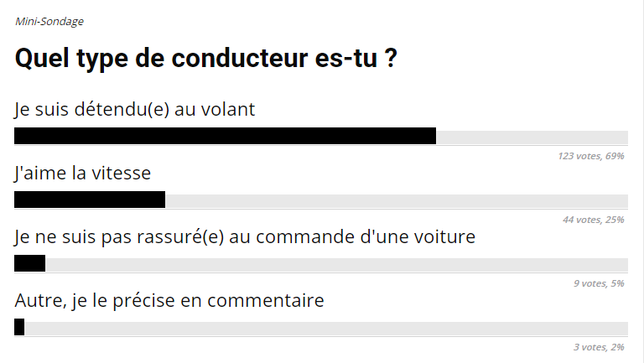Pick the 'Je ne suis pas rassuré(e)' answer
This screenshot has height=363, width=644.
[245, 237]
